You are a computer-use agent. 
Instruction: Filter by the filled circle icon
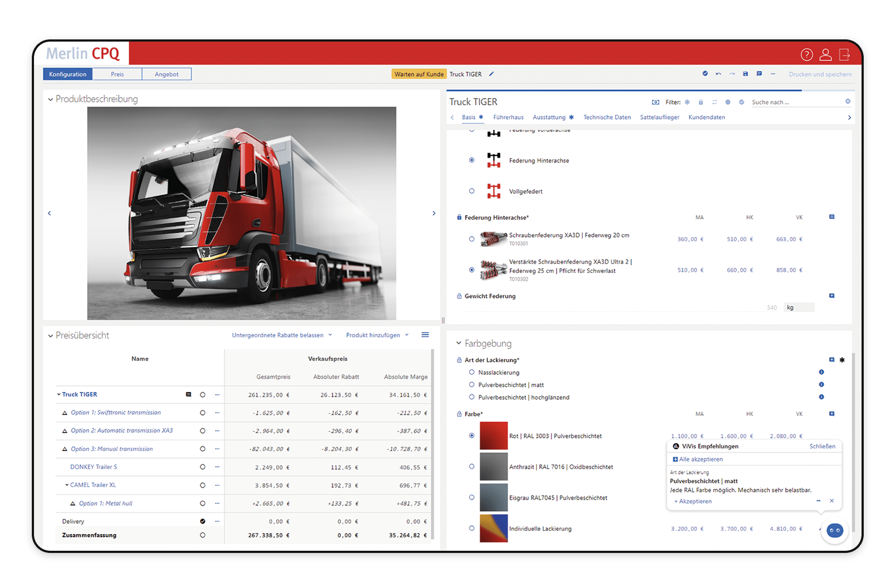(728, 102)
